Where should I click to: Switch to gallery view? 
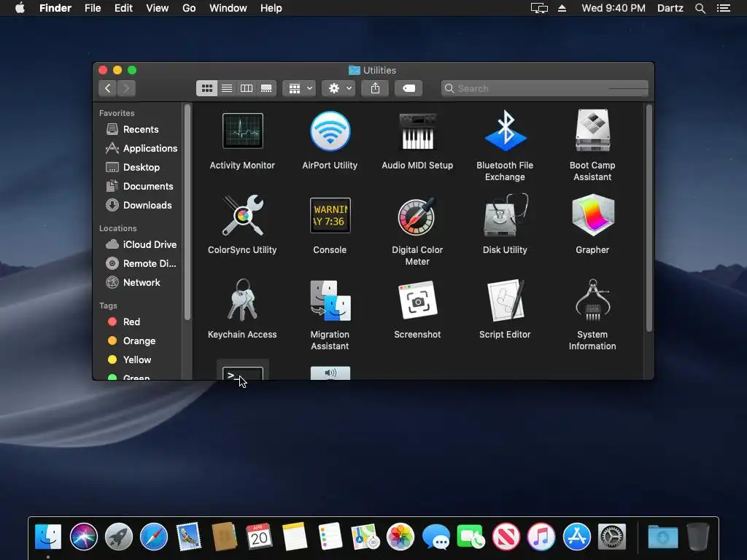point(266,88)
